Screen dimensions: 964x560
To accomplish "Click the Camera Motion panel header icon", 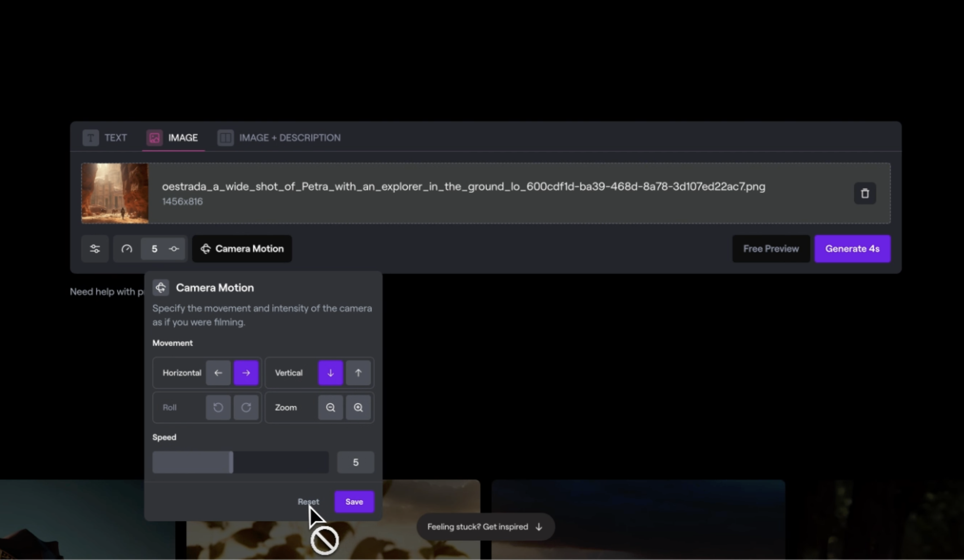I will coord(161,288).
